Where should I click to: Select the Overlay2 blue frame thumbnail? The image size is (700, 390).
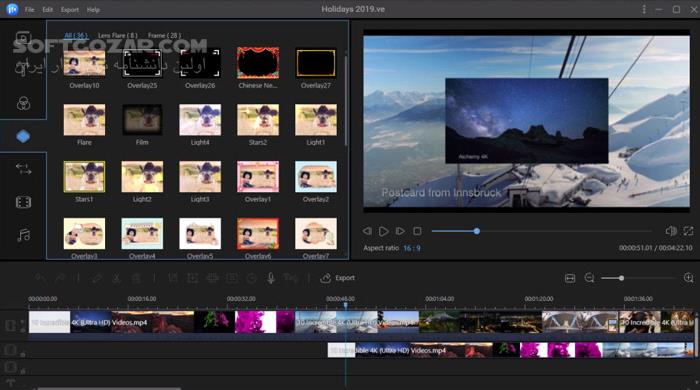316,177
